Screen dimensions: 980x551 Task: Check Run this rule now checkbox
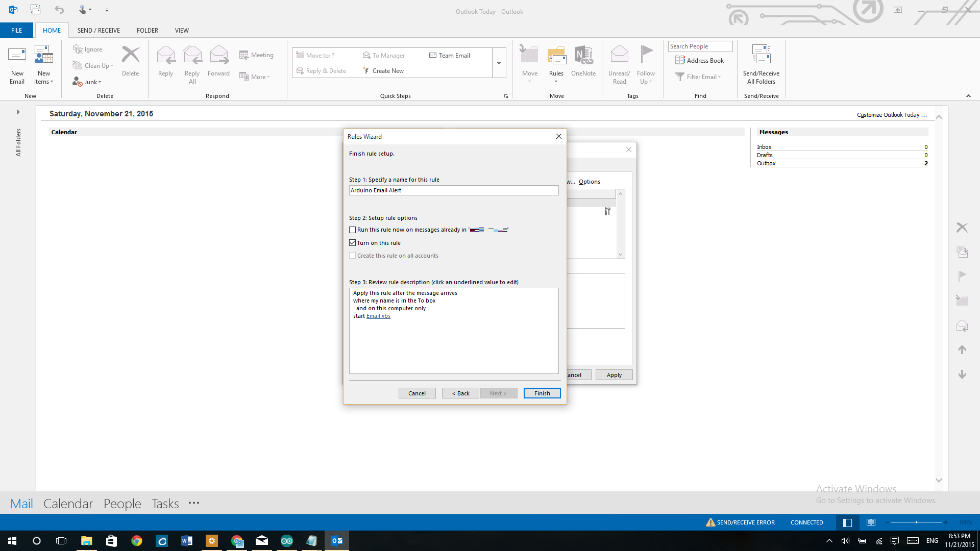(352, 230)
